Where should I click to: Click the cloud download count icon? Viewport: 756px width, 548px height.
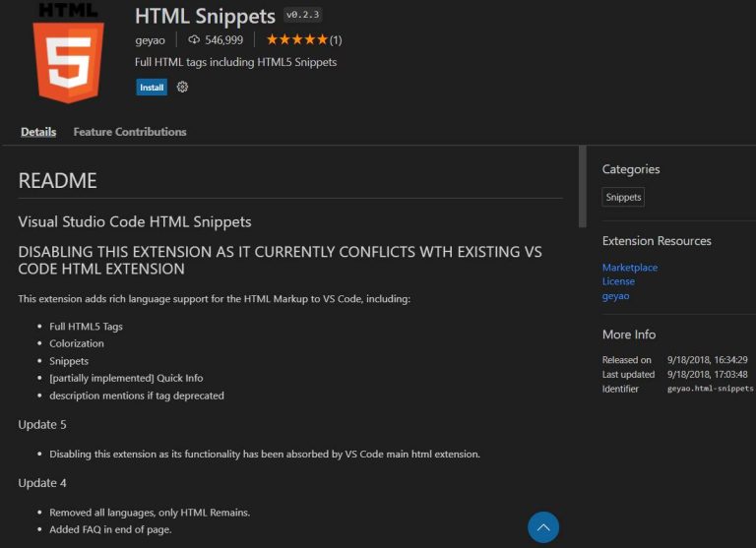pyautogui.click(x=194, y=40)
